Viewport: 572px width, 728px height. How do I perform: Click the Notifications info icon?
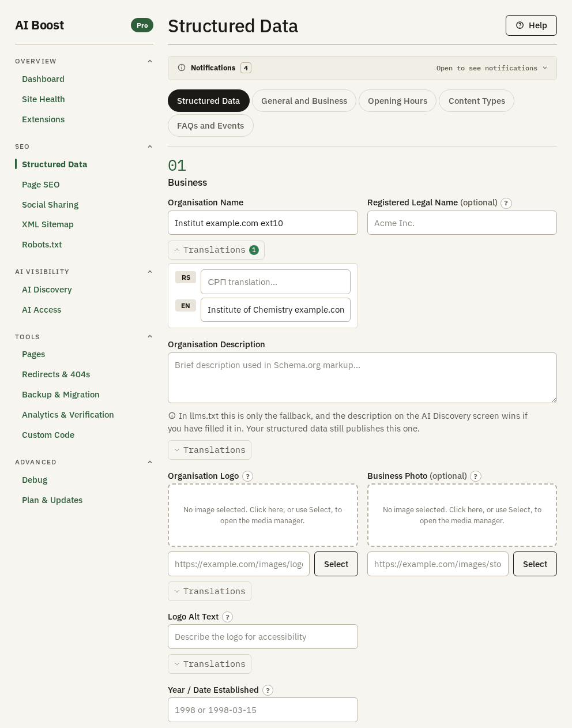click(182, 68)
